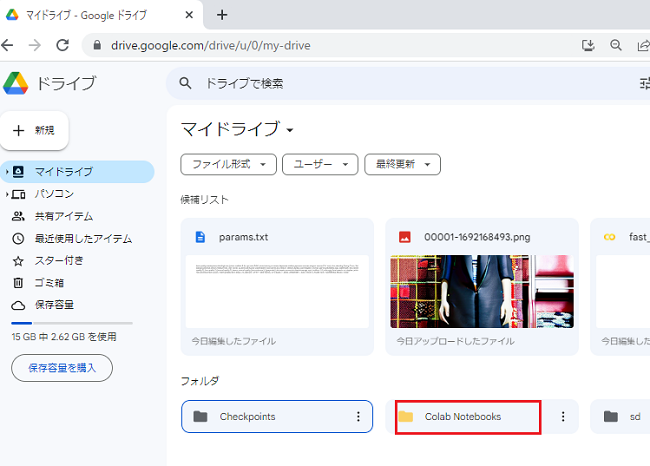Go back with browser back arrow
This screenshot has width=650, height=466.
coord(7,45)
